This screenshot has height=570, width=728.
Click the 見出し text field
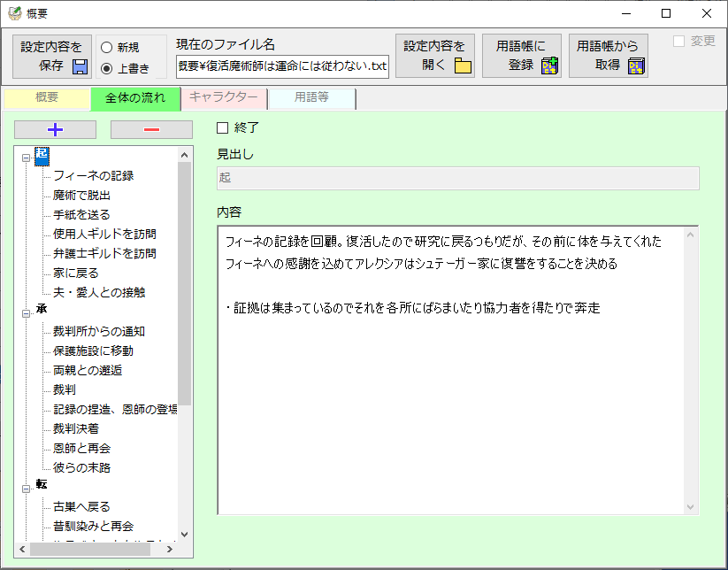[x=458, y=178]
